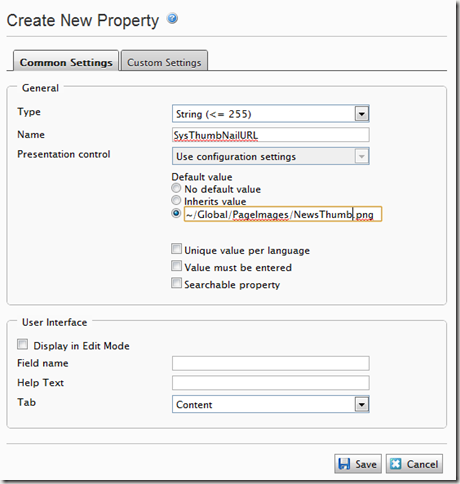Viewport: 460px width, 484px height.
Task: Click the Name field containing SysThumbNailURL
Action: click(x=271, y=135)
